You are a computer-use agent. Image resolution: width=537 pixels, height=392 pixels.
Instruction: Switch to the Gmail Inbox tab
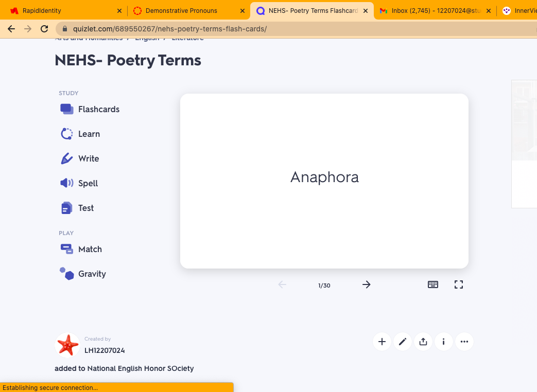(x=425, y=11)
